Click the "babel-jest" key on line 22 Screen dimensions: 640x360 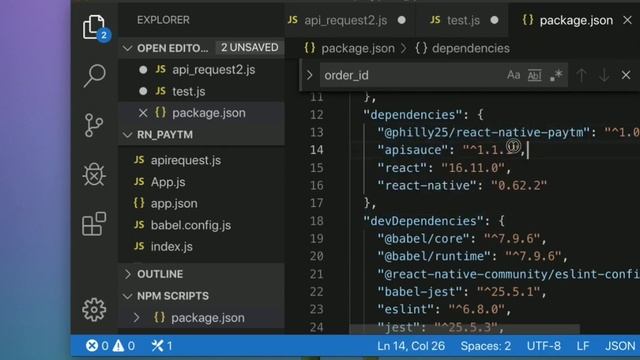pyautogui.click(x=420, y=292)
